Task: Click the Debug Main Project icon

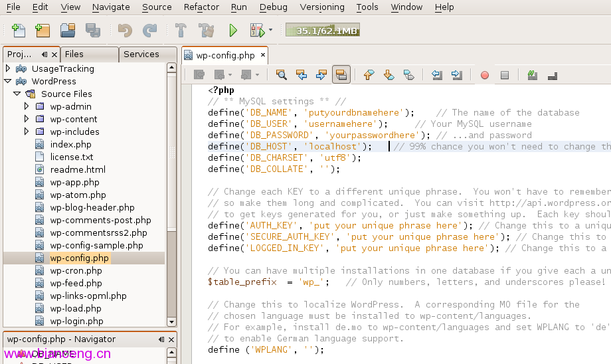Action: tap(258, 31)
